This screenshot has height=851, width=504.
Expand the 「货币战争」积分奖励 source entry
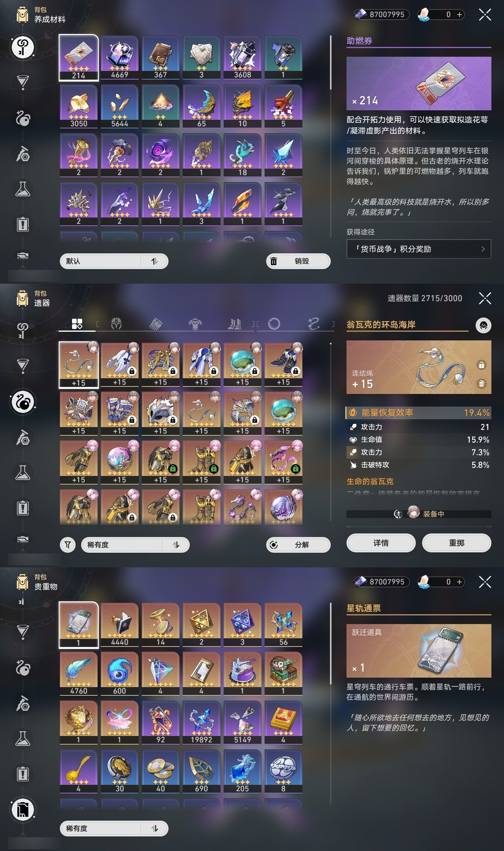(x=419, y=249)
